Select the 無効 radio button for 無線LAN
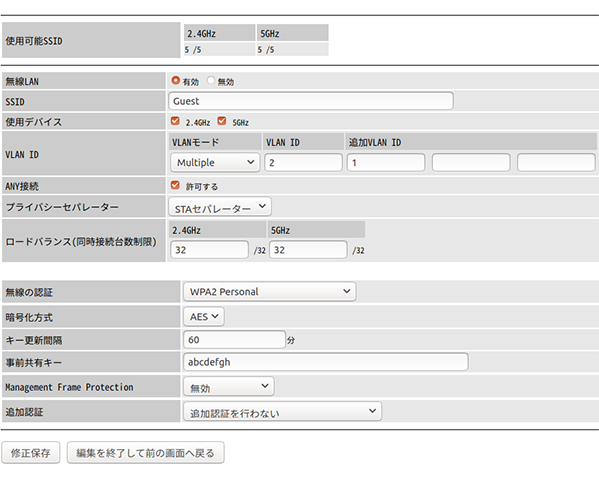Screen dimensions: 599x487 tap(210, 81)
